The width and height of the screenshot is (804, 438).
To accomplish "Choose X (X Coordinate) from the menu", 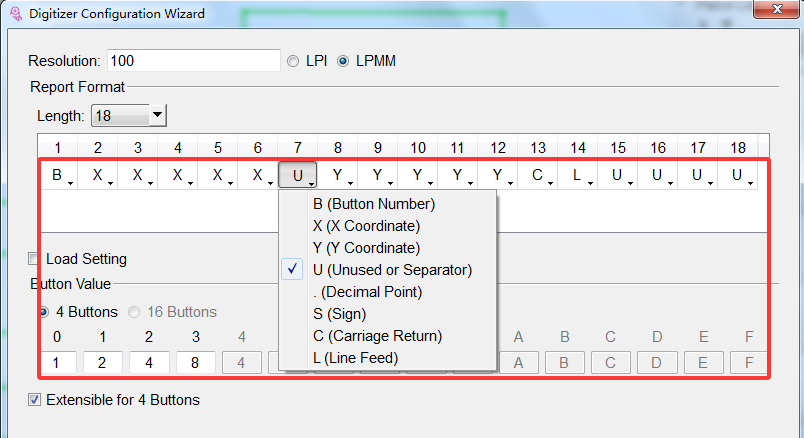I will 366,226.
